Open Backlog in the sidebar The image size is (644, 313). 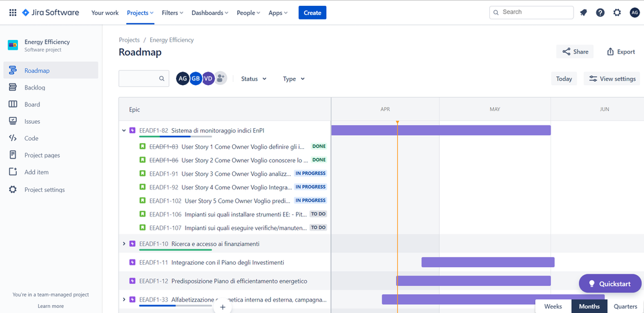(50, 88)
